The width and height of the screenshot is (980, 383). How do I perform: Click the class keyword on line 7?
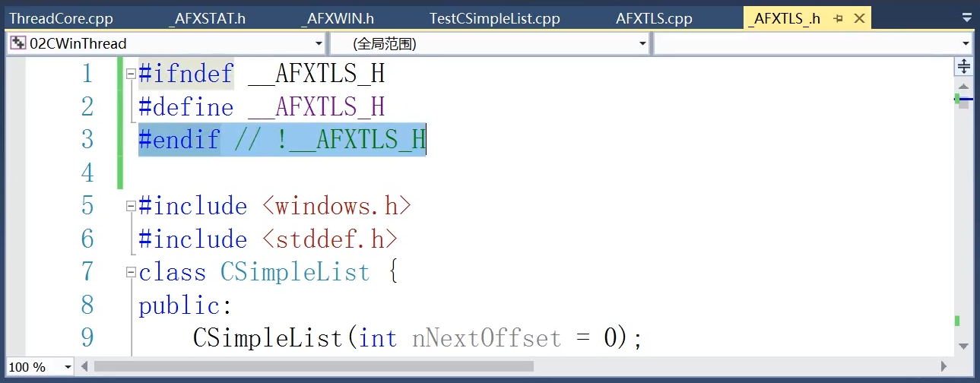(172, 272)
